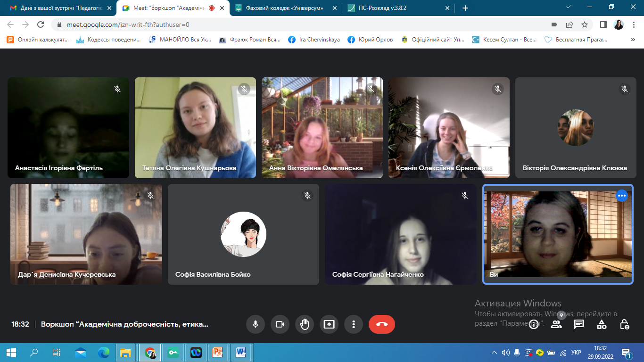The height and width of the screenshot is (362, 644).
Task: Show hidden system tray icons
Action: tap(494, 353)
